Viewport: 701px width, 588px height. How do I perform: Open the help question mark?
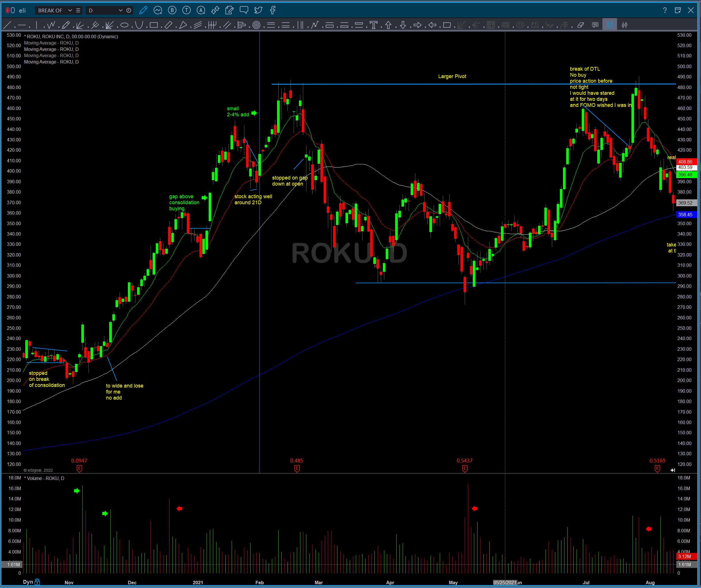click(x=665, y=10)
